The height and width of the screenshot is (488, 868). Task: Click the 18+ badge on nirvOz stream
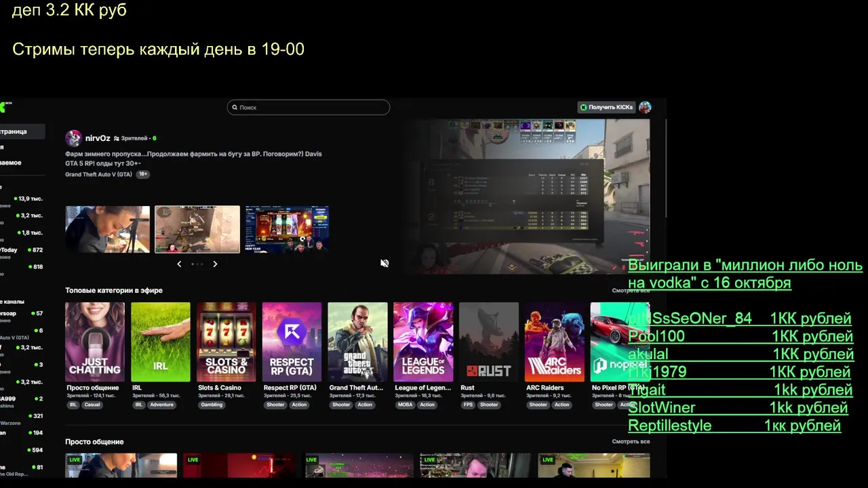(142, 174)
